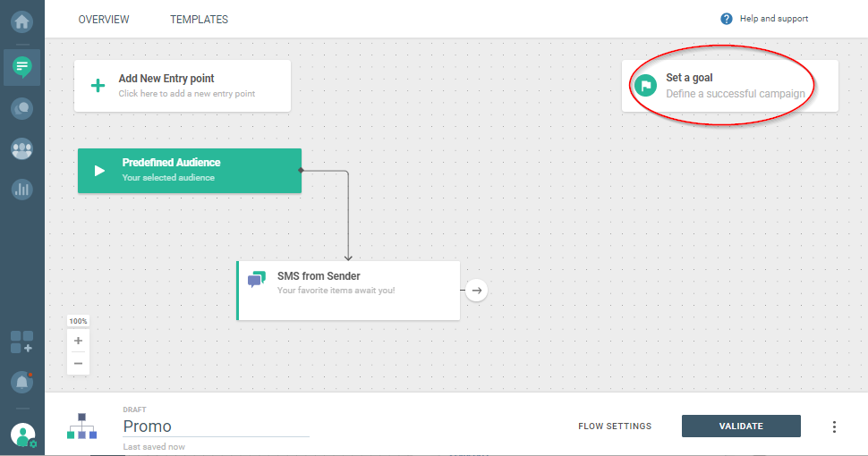Open the three-dot more options menu
This screenshot has width=868, height=456.
pos(834,426)
